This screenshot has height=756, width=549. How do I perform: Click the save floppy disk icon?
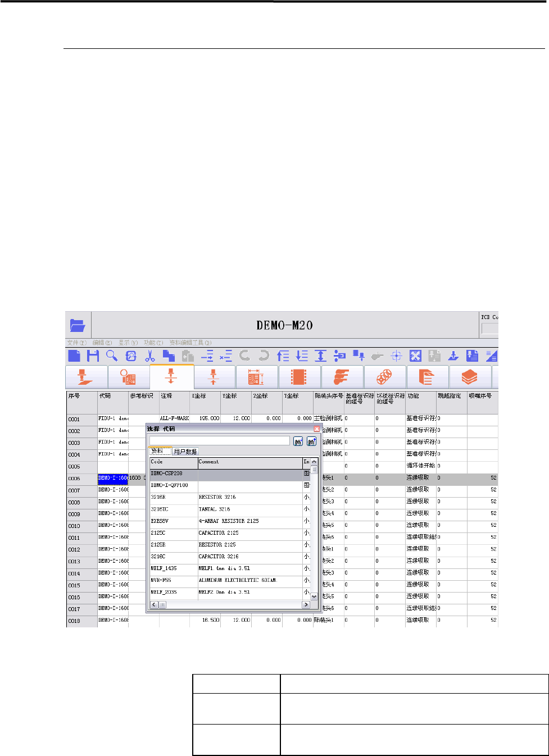click(x=93, y=356)
